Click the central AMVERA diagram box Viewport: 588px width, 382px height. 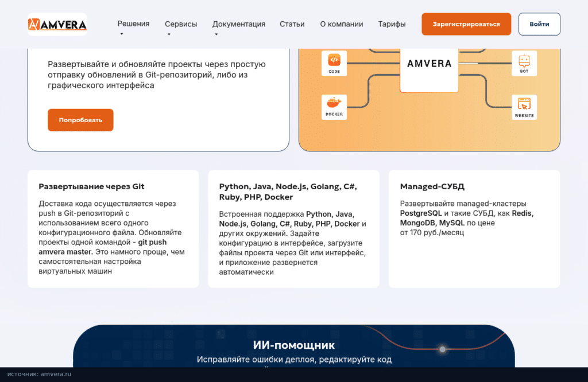[x=429, y=70]
